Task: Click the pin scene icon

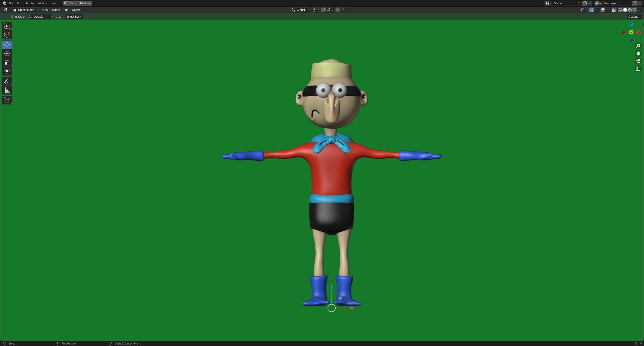Action: [579, 3]
